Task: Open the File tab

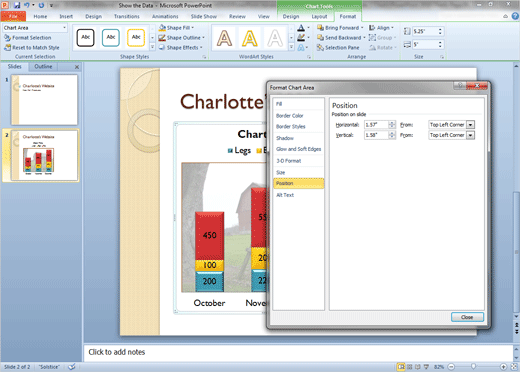Action: pyautogui.click(x=13, y=16)
